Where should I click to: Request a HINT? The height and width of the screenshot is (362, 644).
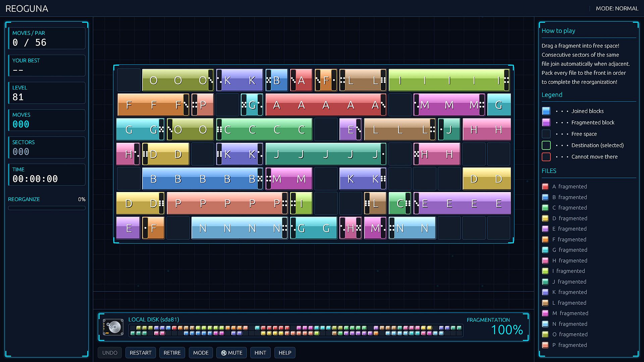[x=260, y=353]
